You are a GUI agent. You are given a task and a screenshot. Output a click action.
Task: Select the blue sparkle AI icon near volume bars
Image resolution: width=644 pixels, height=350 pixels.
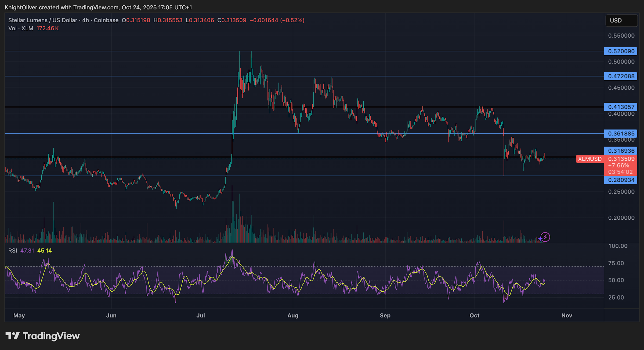click(x=540, y=239)
